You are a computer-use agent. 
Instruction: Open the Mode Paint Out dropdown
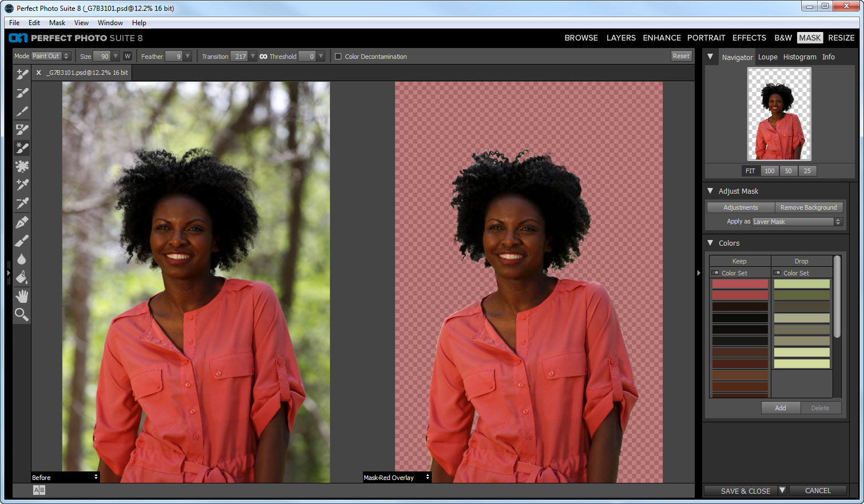pos(51,56)
